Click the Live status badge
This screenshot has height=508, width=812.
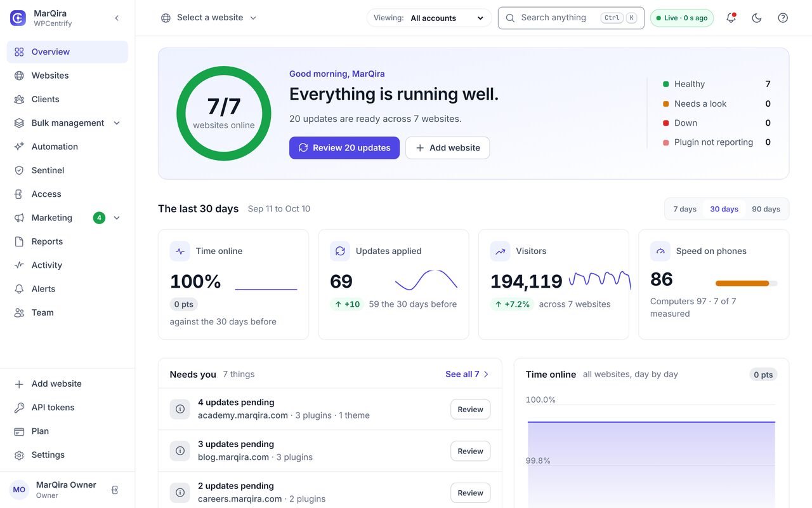[x=682, y=18]
